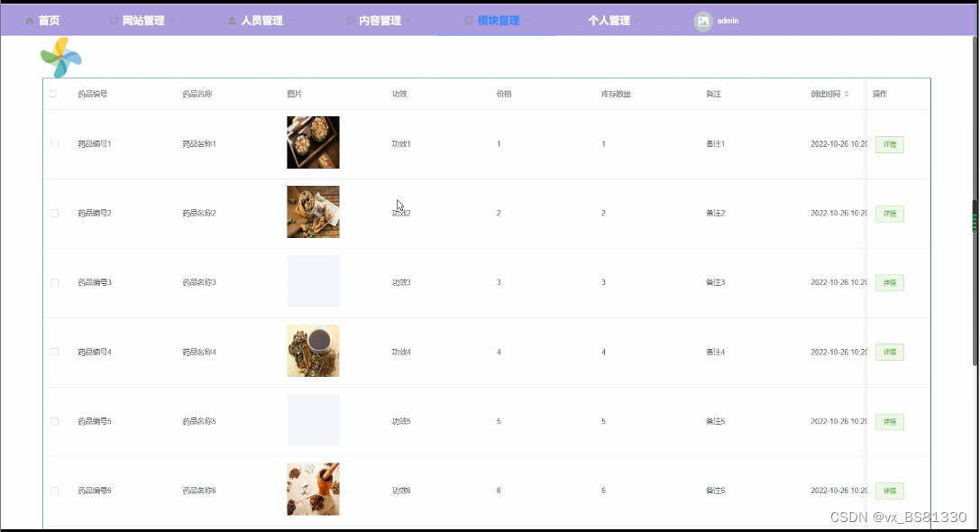Click the 备注 column header

pos(713,94)
